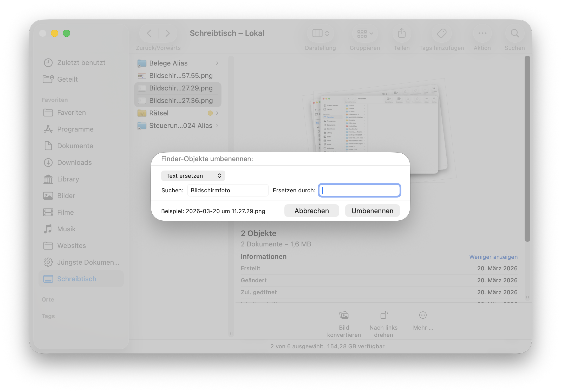Click the Share toolbar icon
This screenshot has height=392, width=561.
tap(402, 33)
